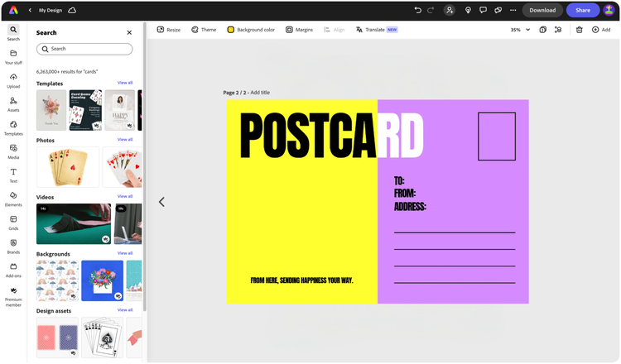View all Backgrounds results

pos(125,253)
